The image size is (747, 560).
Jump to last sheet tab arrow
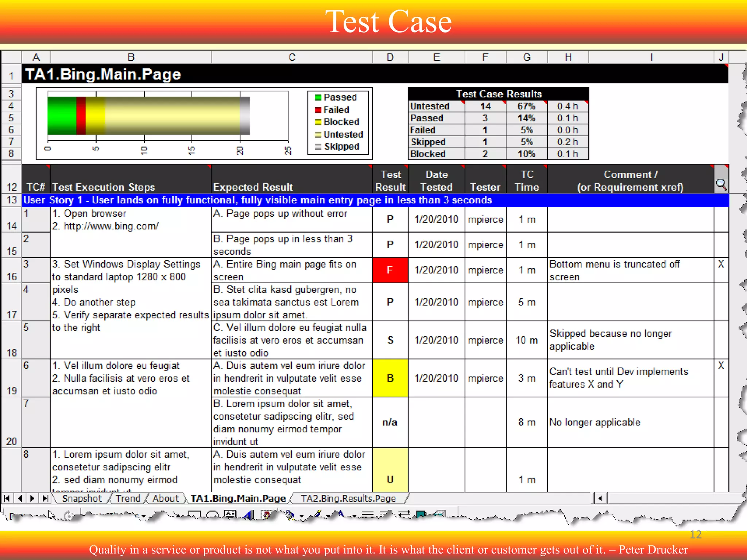coord(45,498)
